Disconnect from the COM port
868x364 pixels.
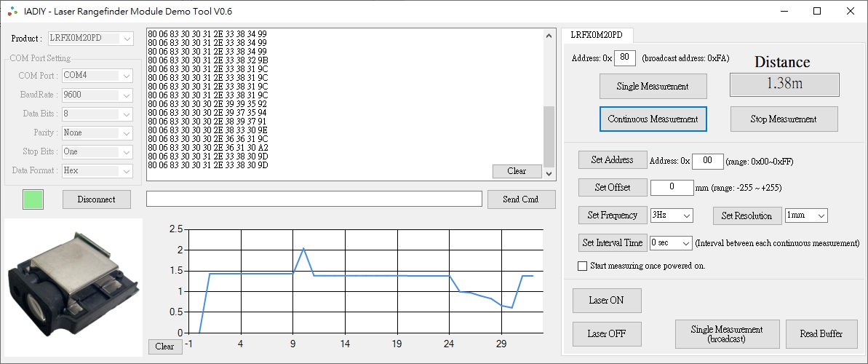(x=96, y=199)
